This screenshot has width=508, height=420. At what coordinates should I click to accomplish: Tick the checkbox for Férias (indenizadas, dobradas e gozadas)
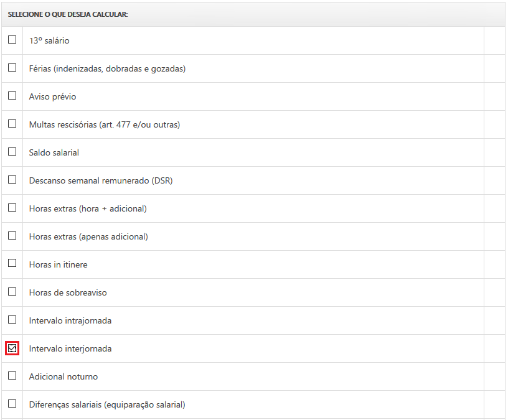pos(12,68)
